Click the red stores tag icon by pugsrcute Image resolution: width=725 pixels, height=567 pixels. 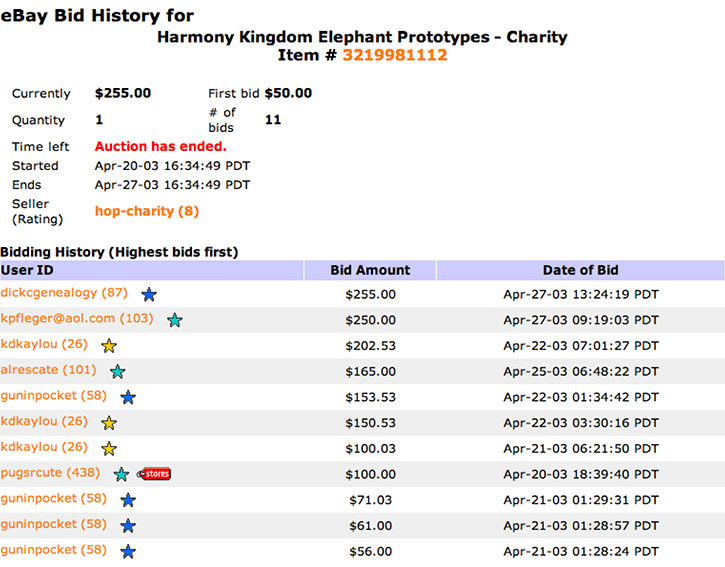point(154,474)
